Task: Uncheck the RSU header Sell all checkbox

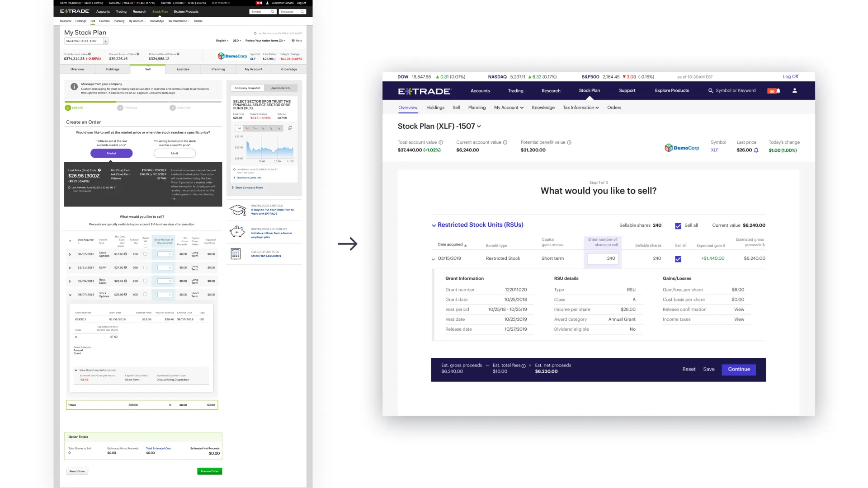Action: [678, 226]
